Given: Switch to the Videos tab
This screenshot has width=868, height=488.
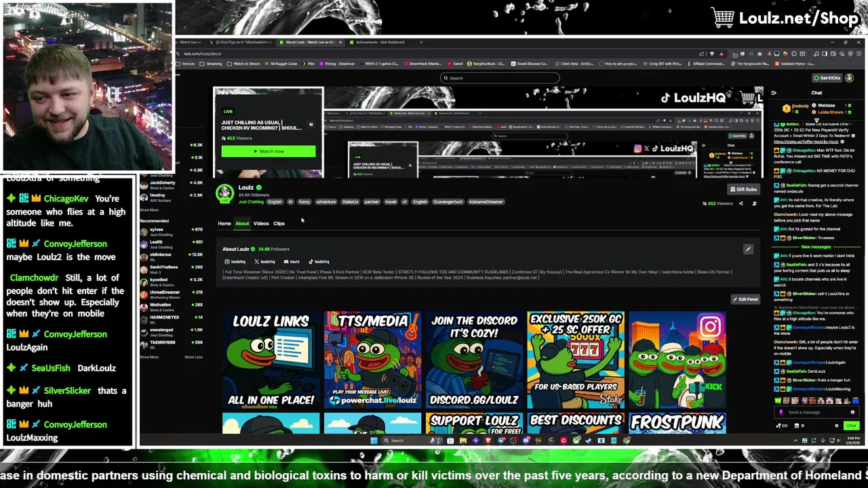Looking at the screenshot, I should coord(261,223).
